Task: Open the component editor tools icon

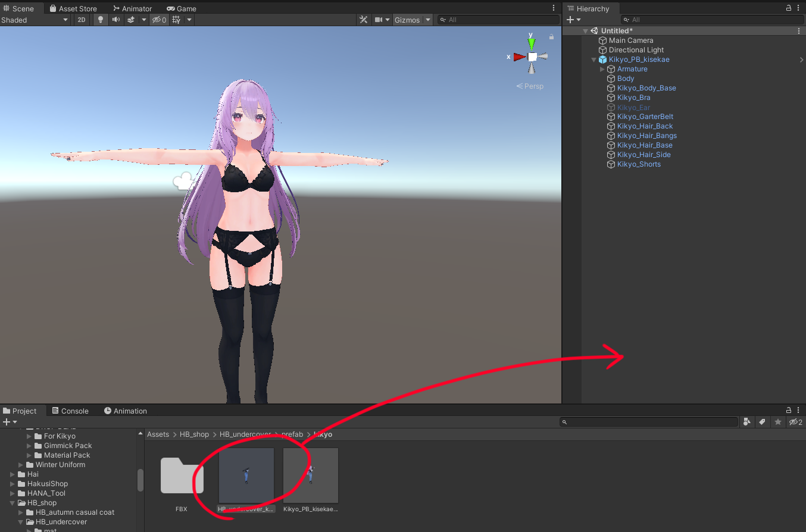Action: (363, 20)
